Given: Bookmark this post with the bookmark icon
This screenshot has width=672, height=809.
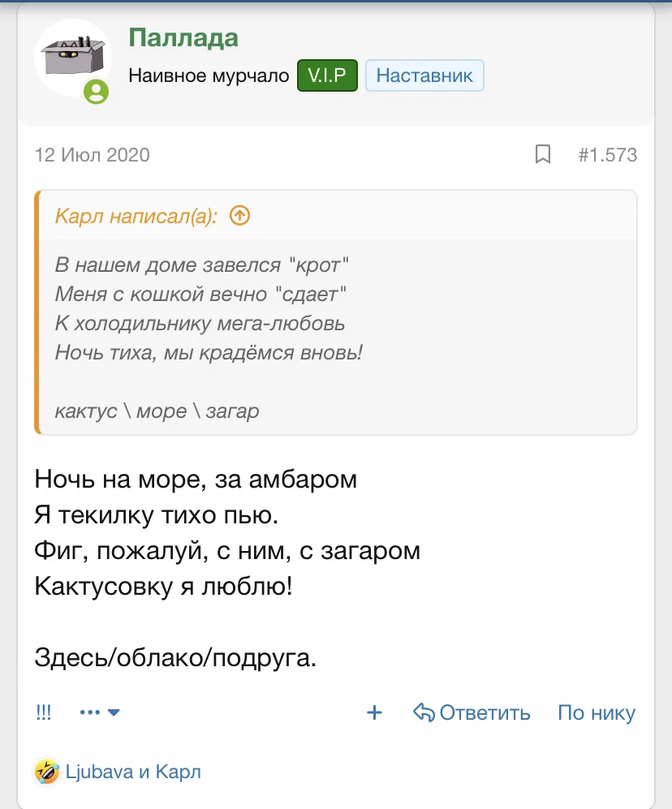Looking at the screenshot, I should (543, 154).
